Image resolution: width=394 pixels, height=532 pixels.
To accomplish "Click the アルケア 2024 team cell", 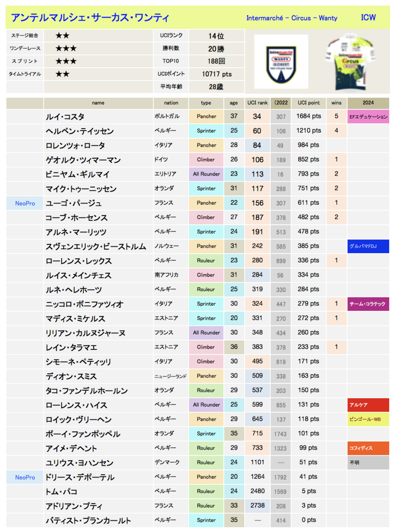I will pyautogui.click(x=368, y=405).
